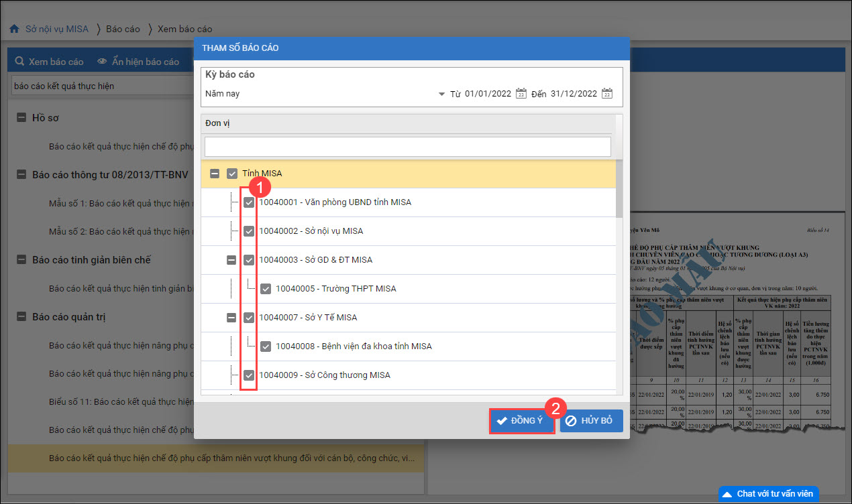
Task: Open the Năm nay period dropdown
Action: pyautogui.click(x=441, y=94)
